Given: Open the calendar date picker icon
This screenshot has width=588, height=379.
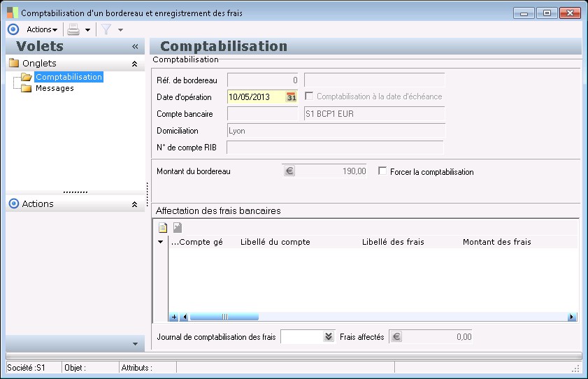Looking at the screenshot, I should coord(292,97).
